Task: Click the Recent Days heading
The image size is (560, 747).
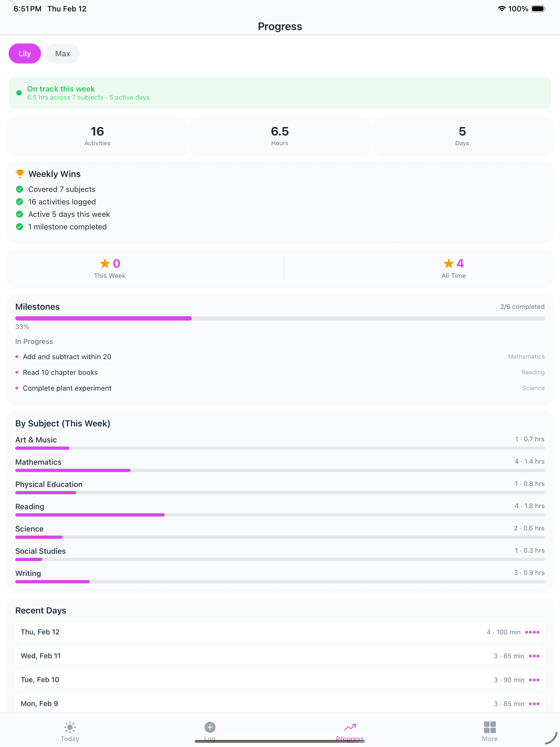Action: (41, 610)
